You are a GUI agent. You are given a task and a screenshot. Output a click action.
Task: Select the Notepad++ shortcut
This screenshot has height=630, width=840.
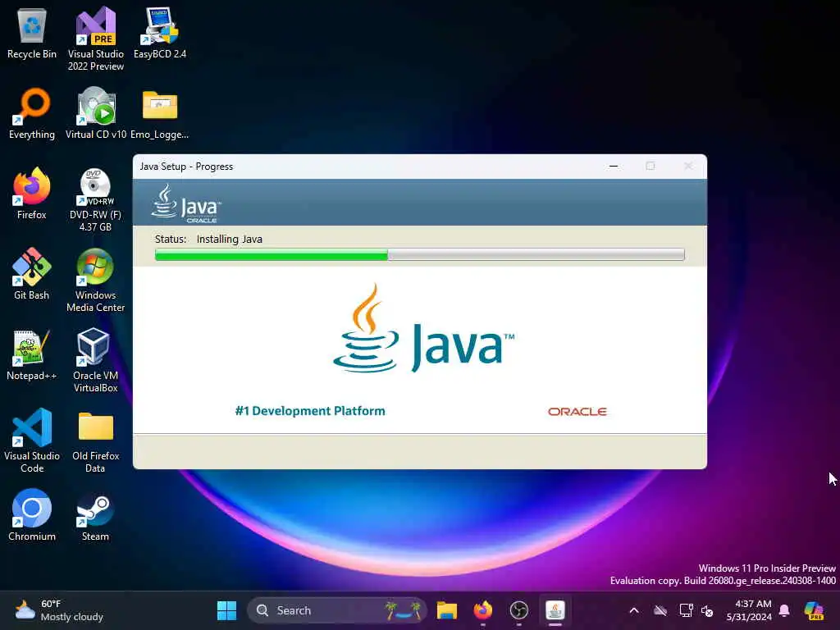point(32,354)
